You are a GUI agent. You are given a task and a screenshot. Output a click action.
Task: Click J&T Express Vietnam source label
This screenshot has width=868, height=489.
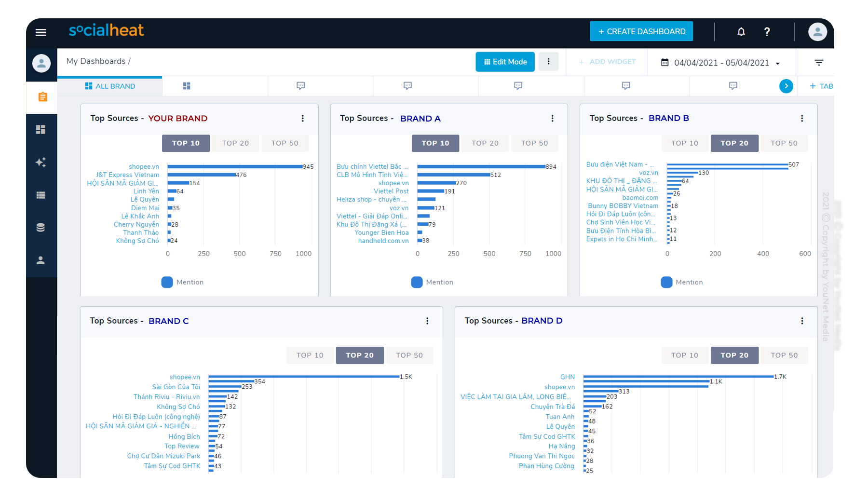coord(127,175)
